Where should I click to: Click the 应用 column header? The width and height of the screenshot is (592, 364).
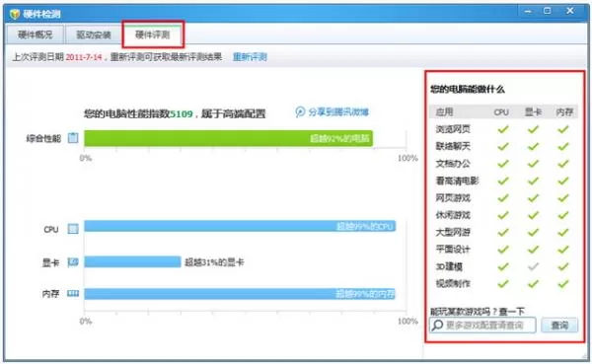coord(444,112)
